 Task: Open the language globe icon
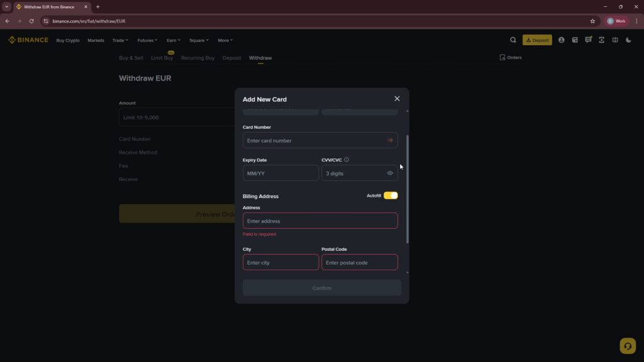[615, 40]
